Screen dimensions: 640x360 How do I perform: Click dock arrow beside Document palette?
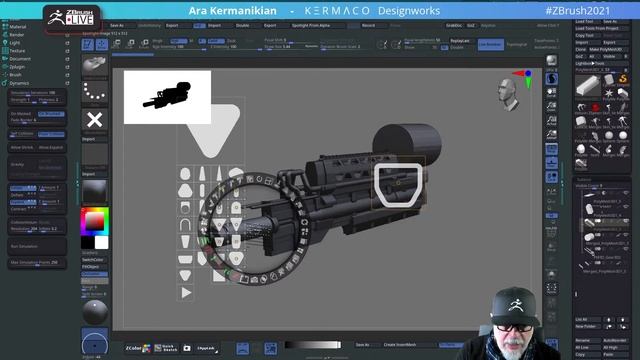point(67,59)
